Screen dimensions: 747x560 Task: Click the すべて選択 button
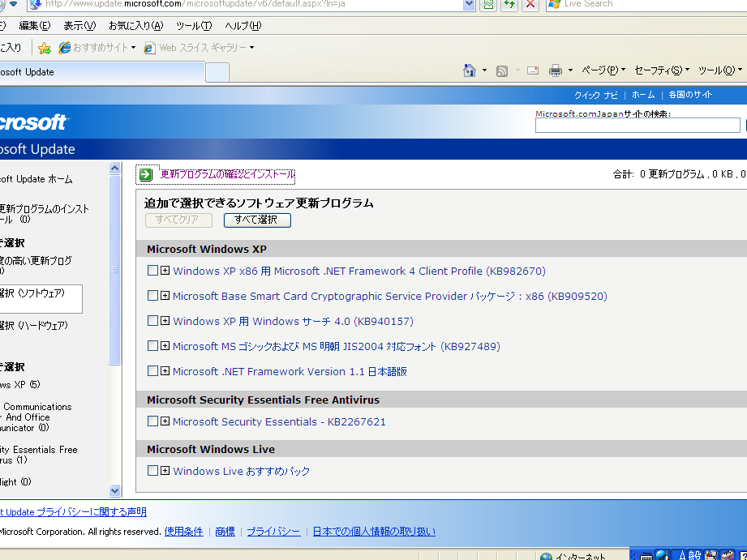click(x=257, y=220)
